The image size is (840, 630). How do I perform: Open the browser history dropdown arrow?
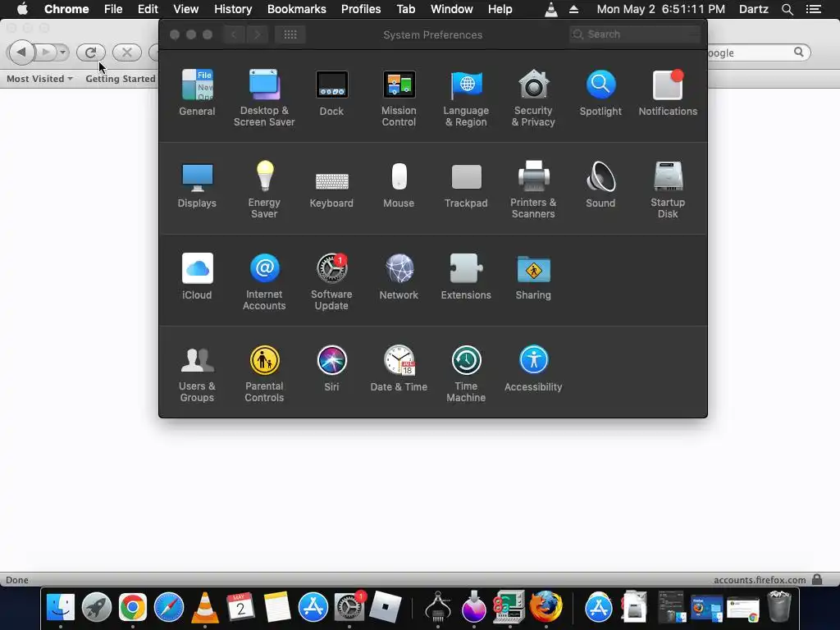click(x=62, y=52)
